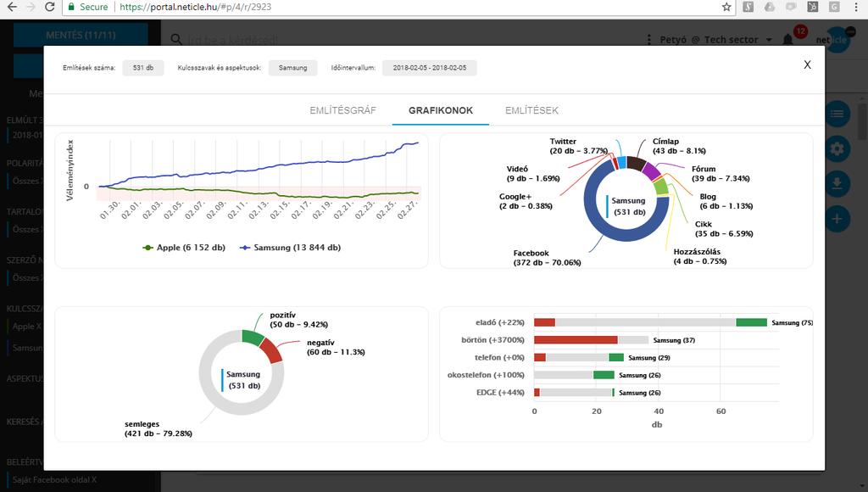868x492 pixels.
Task: Open notifications bell with 12 badge
Action: click(x=787, y=39)
